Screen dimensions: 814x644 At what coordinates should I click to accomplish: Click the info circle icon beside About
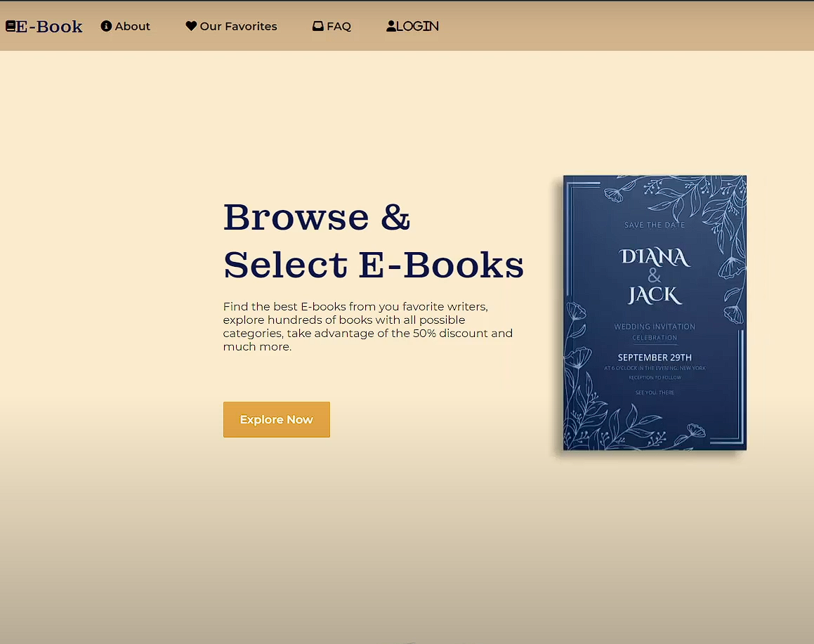106,26
